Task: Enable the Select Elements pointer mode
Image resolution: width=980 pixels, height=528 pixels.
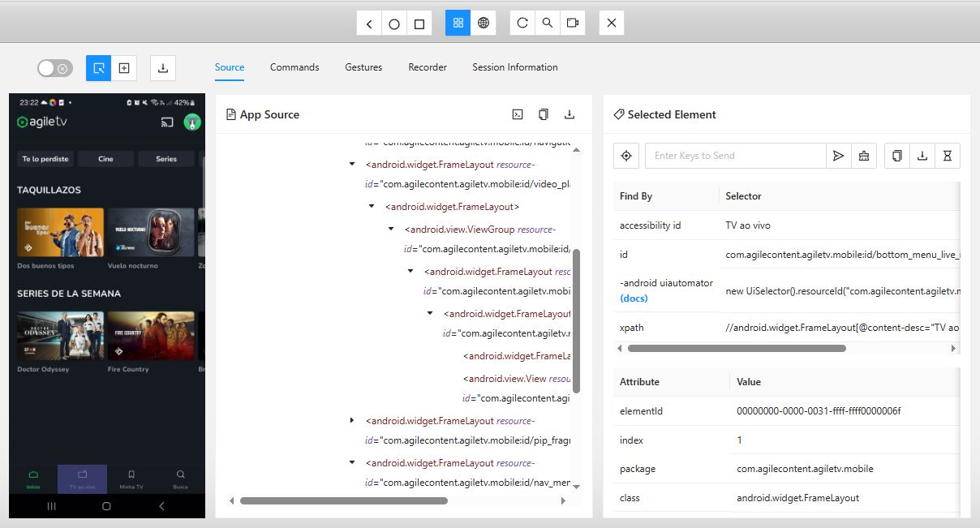Action: 98,68
